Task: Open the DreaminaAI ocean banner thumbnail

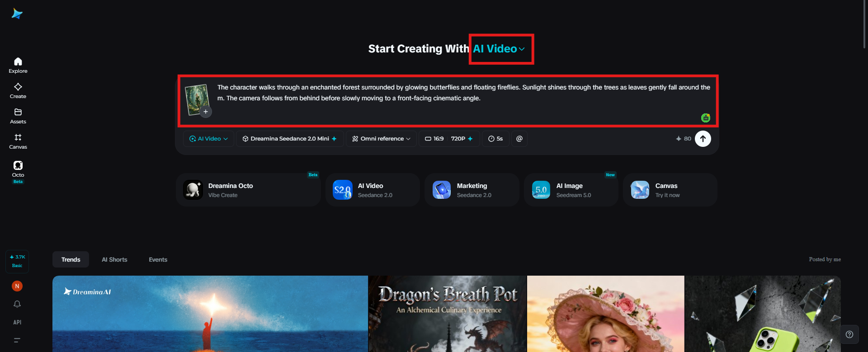Action: pos(210,314)
